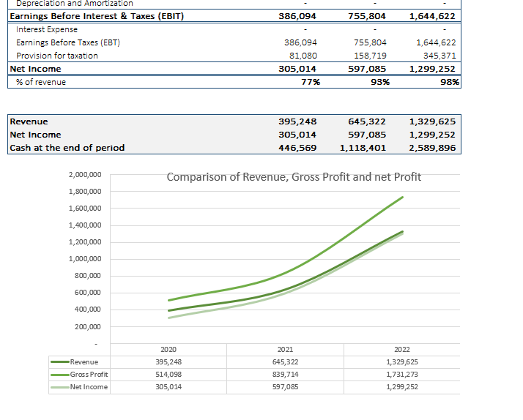
Task: Select the Net Income value 1,299,252 in top table
Action: (432, 69)
